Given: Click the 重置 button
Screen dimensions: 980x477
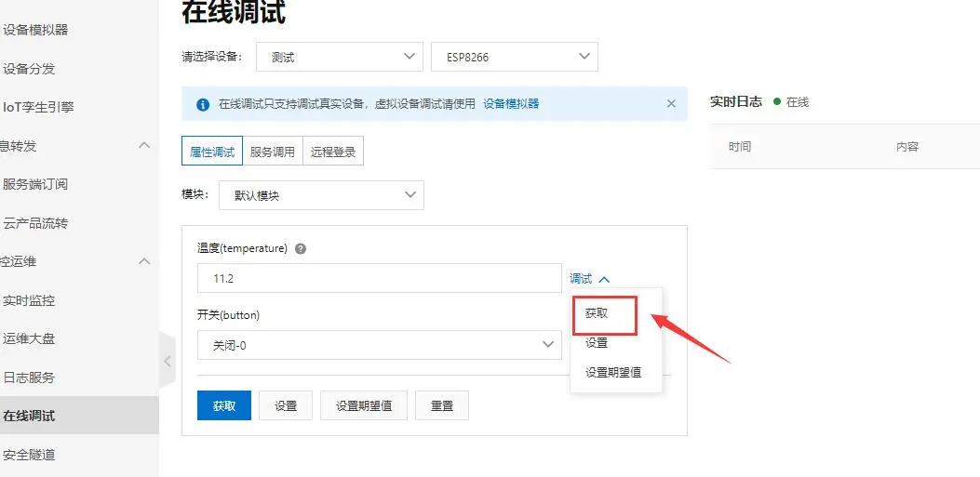Looking at the screenshot, I should pos(441,406).
